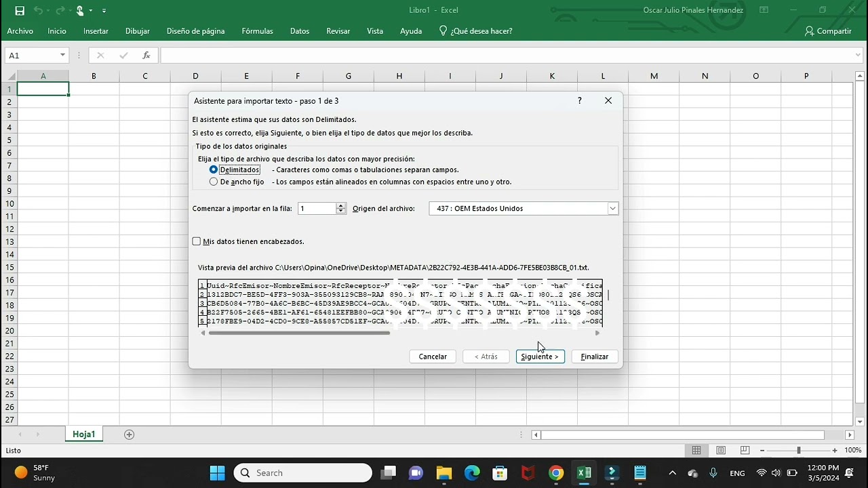Switch to Normal view icon
The image size is (868, 488).
[696, 451]
